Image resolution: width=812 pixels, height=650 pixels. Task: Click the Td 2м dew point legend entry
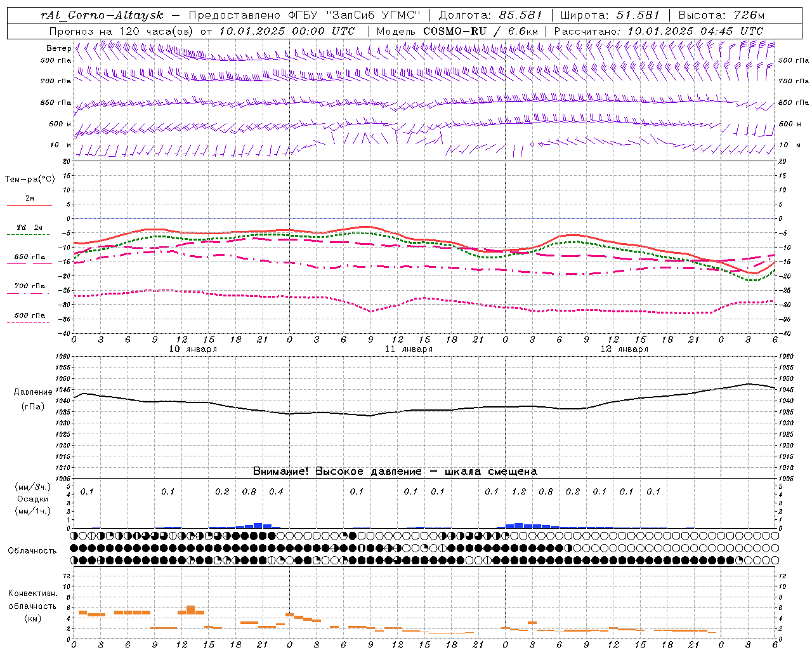[x=29, y=227]
